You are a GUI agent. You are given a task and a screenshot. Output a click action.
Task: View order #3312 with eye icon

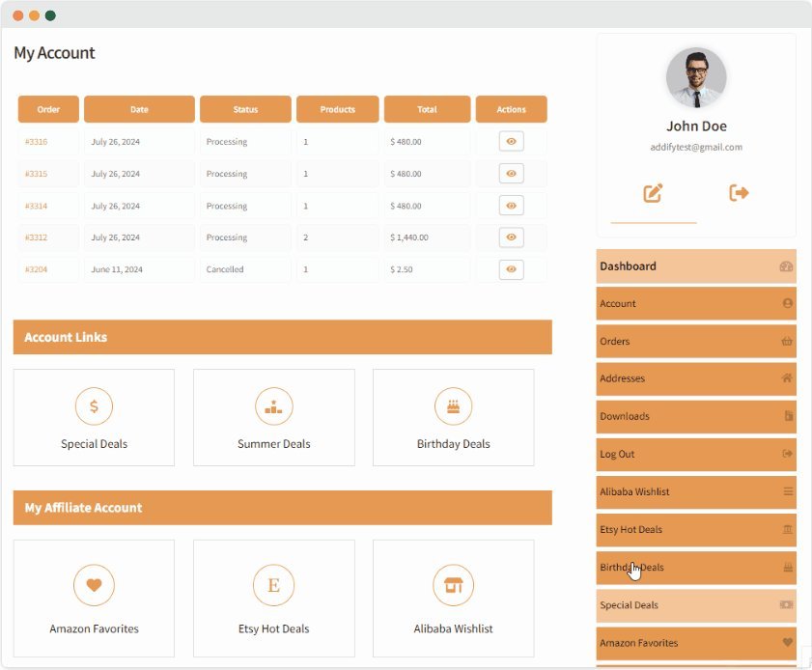point(511,237)
